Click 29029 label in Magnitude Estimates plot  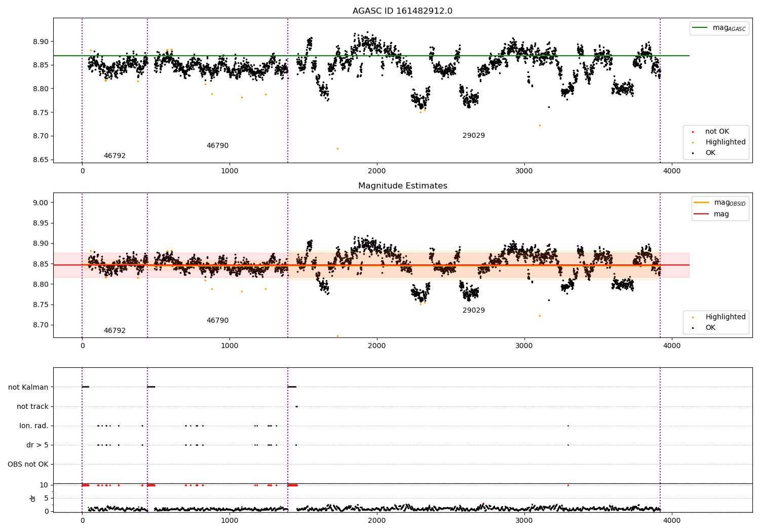point(474,311)
